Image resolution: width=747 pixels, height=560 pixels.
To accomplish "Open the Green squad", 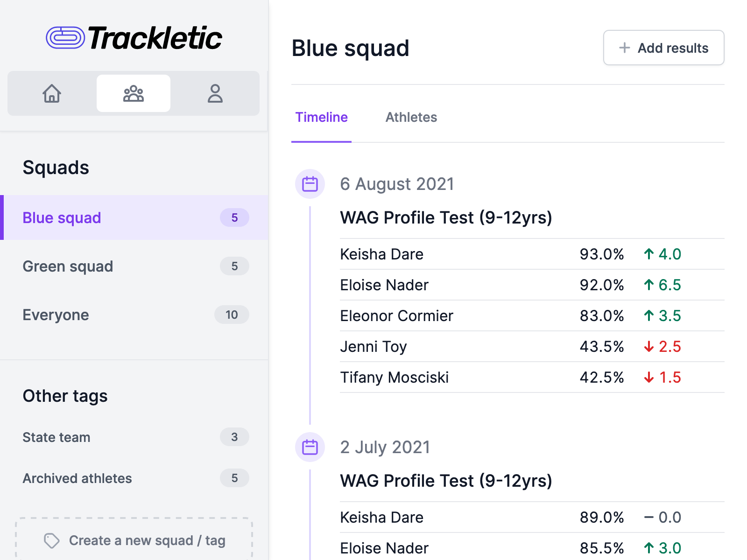I will [x=68, y=266].
